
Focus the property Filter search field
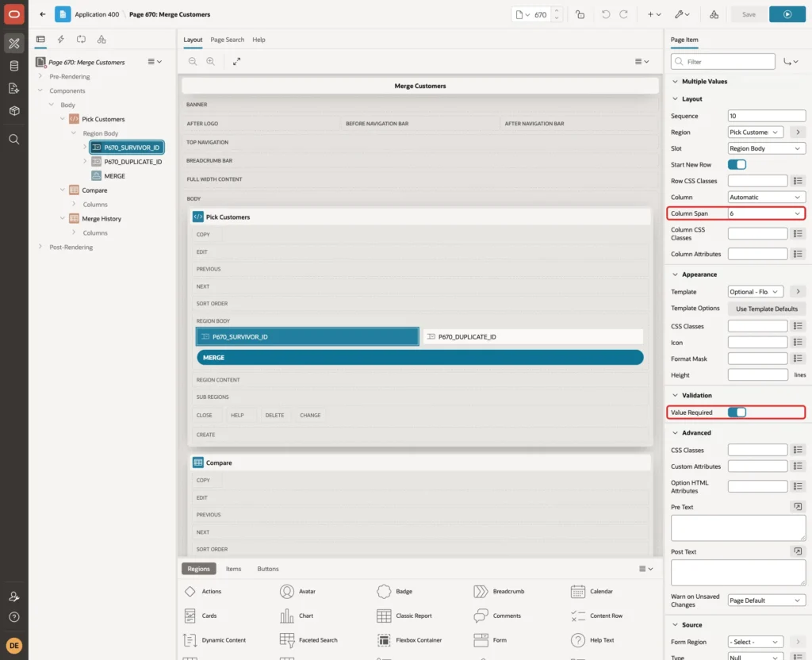[723, 62]
